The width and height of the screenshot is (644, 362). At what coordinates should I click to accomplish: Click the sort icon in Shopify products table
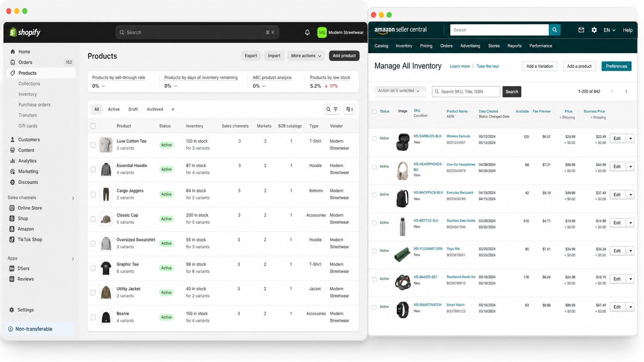(349, 109)
